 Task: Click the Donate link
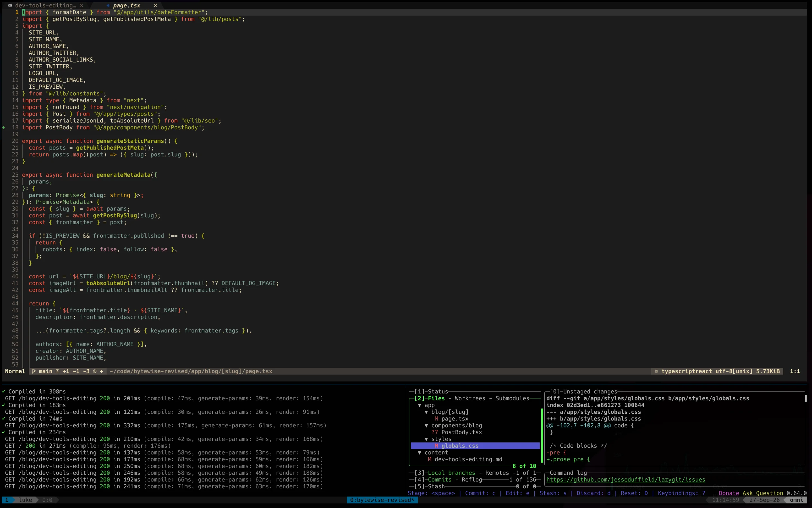coord(729,493)
